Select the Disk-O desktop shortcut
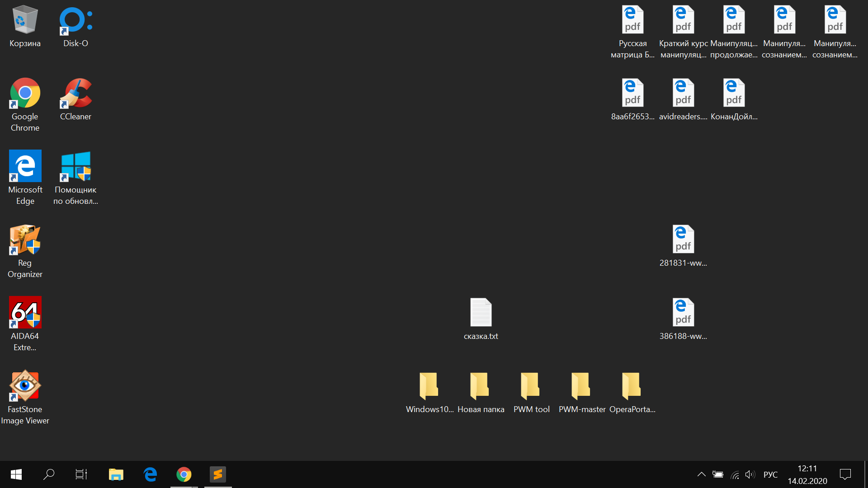The width and height of the screenshot is (868, 488). [75, 26]
